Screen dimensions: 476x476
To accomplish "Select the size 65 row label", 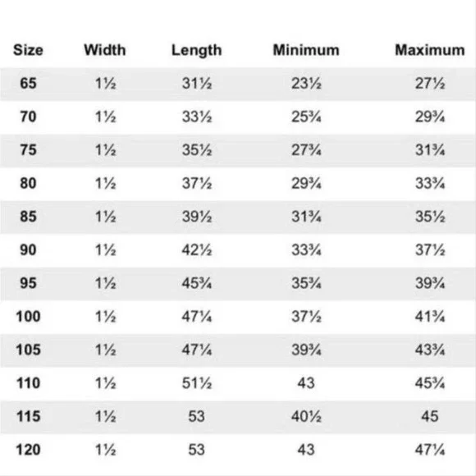I will 28,83.
